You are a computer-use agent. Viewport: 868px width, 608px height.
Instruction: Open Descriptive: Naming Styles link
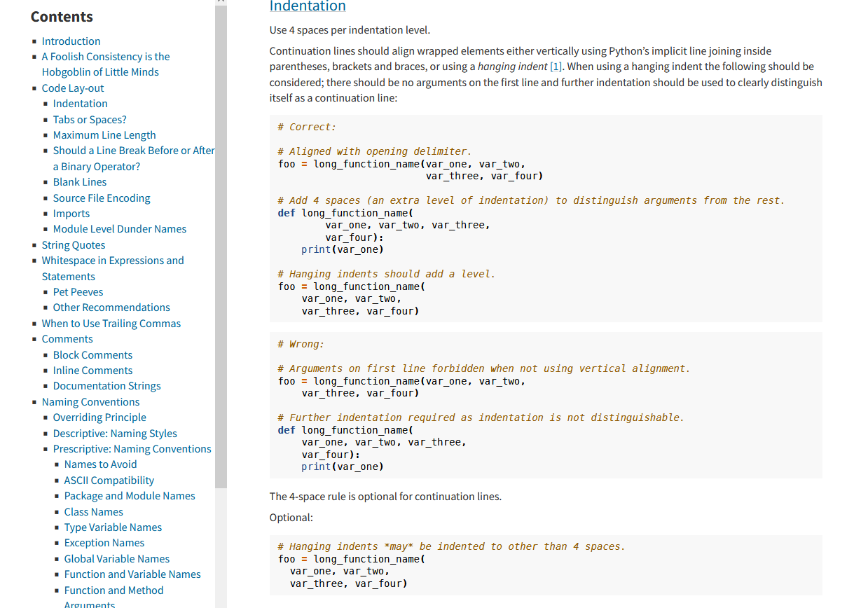115,434
